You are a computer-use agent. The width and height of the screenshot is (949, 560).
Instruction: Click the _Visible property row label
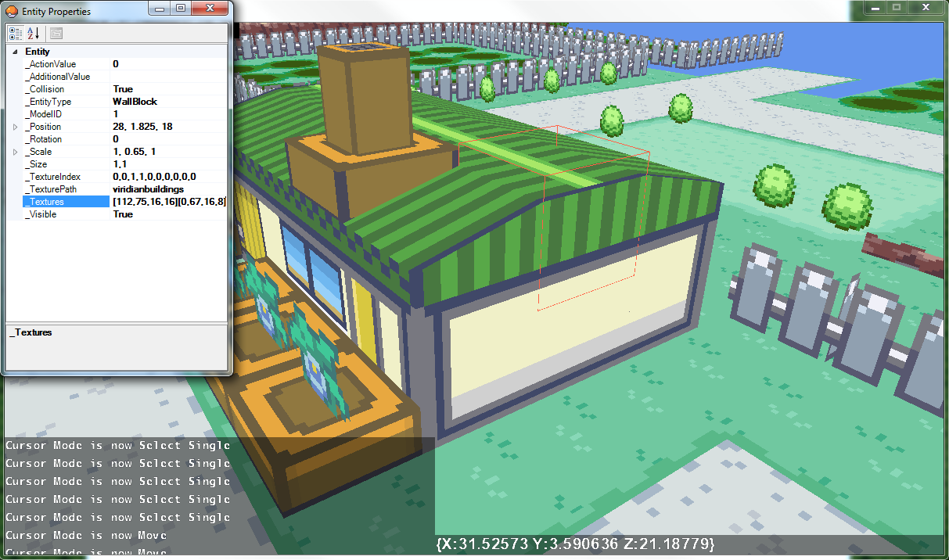pyautogui.click(x=41, y=214)
